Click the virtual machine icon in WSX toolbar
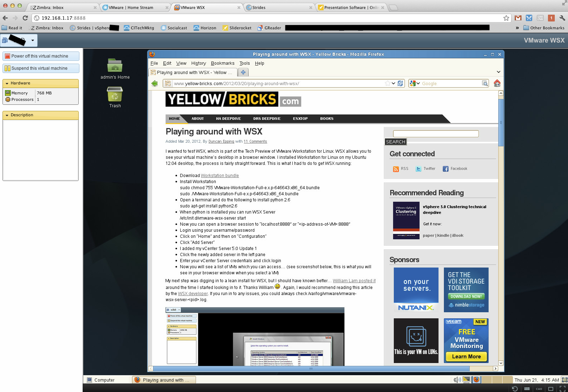 [x=5, y=40]
